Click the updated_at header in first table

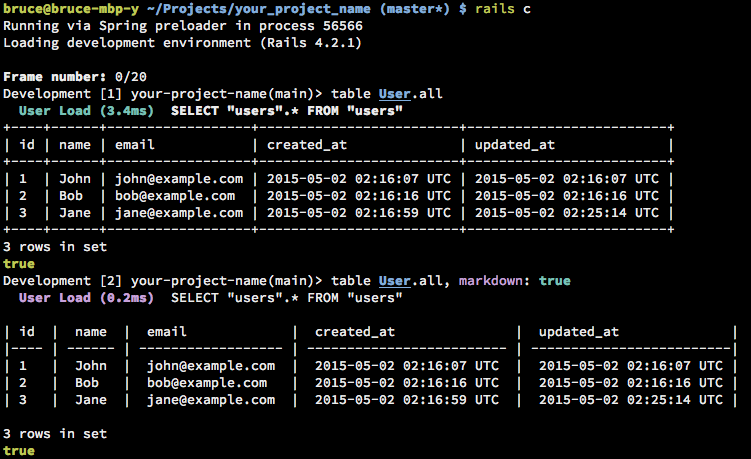tap(514, 145)
